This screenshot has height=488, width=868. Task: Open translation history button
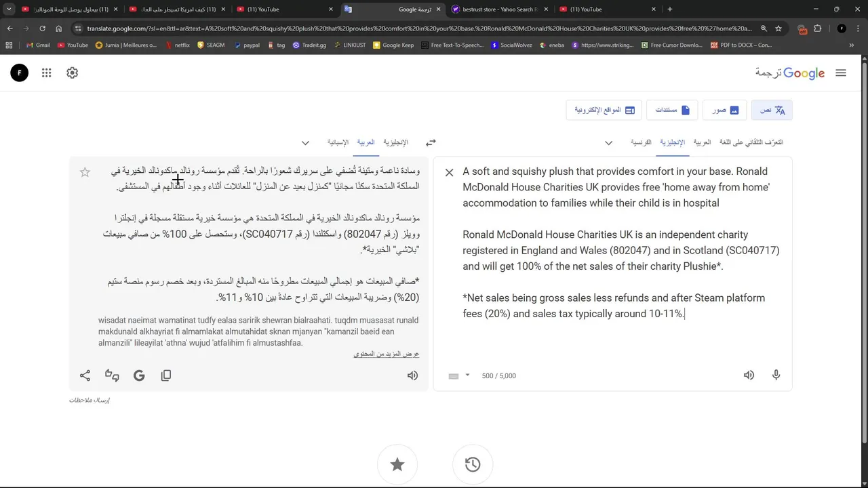coord(473,464)
